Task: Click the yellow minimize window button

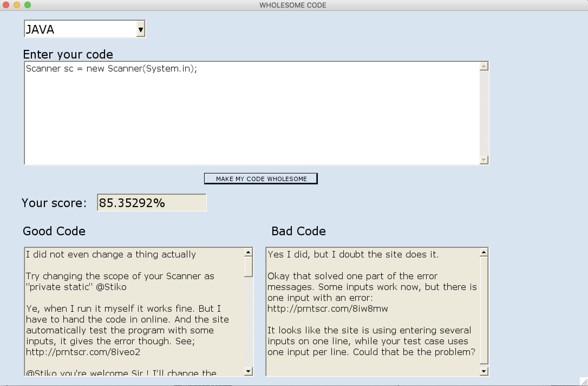Action: 17,5
